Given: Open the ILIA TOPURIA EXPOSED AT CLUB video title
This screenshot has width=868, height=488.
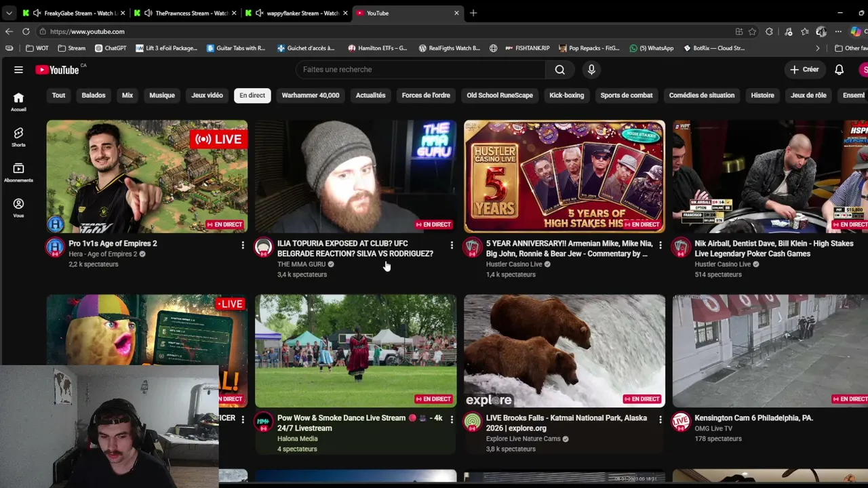Looking at the screenshot, I should coord(355,249).
